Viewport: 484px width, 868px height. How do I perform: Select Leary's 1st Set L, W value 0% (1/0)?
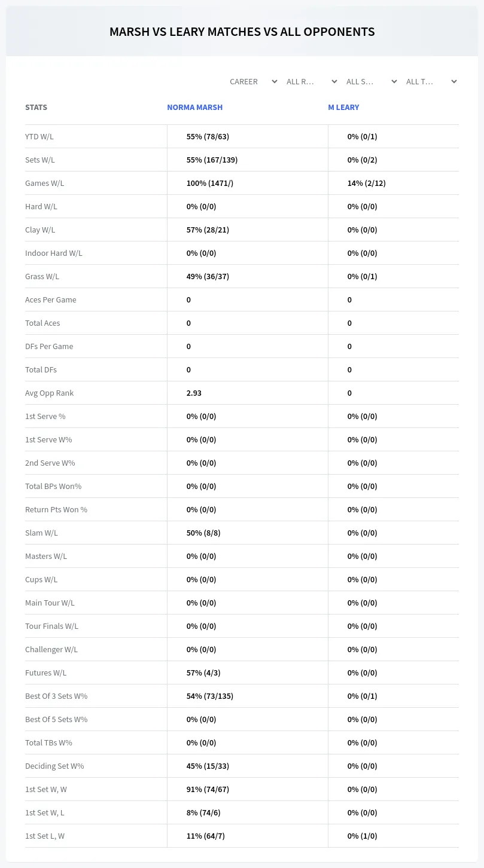coord(363,836)
